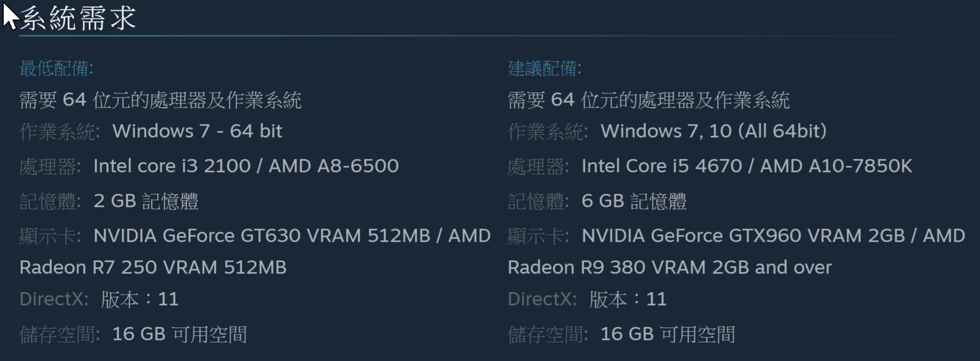Viewport: 980px width, 361px height.
Task: Click the minimum OS text Windows 7 - 64 bit
Action: (x=197, y=131)
